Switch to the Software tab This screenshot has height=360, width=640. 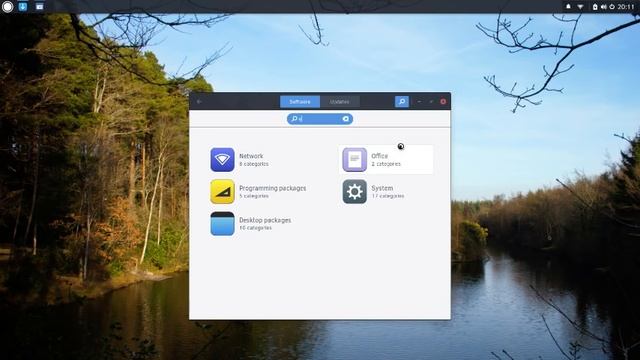point(300,102)
